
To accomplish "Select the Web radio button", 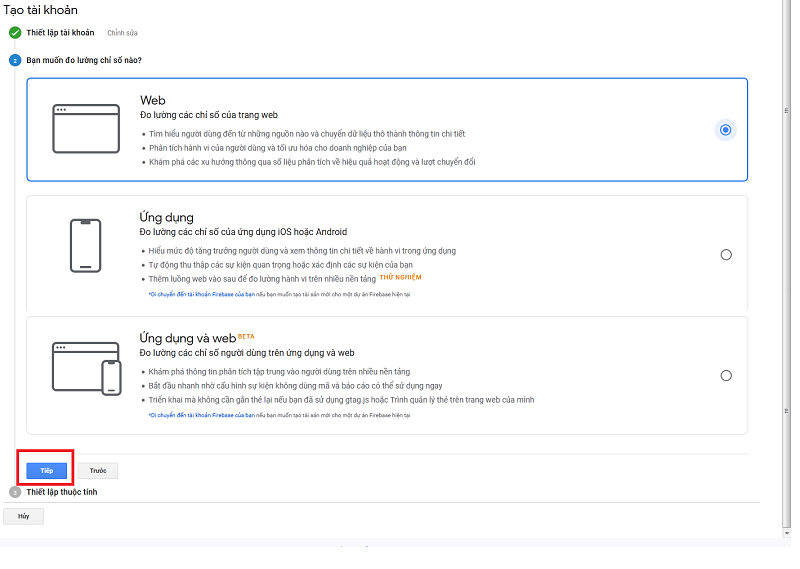I will (x=725, y=130).
